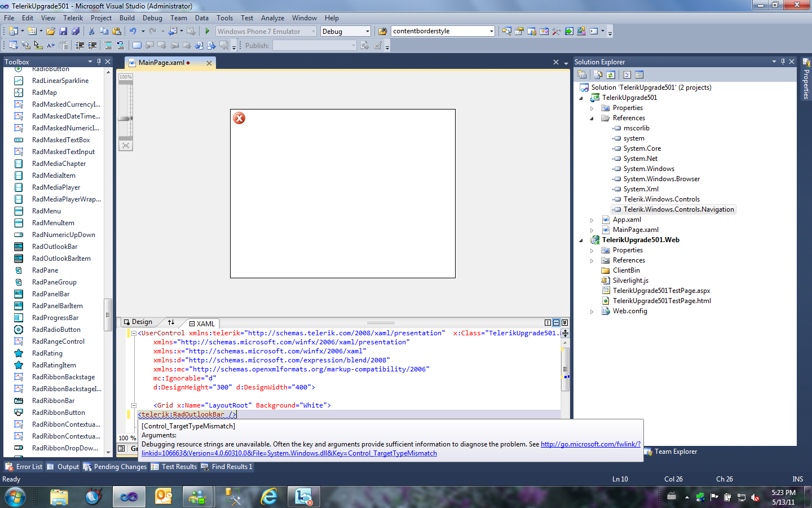Click the XAML editor vertical scrollbar
Viewport: 812px width, 508px height.
coord(565,370)
